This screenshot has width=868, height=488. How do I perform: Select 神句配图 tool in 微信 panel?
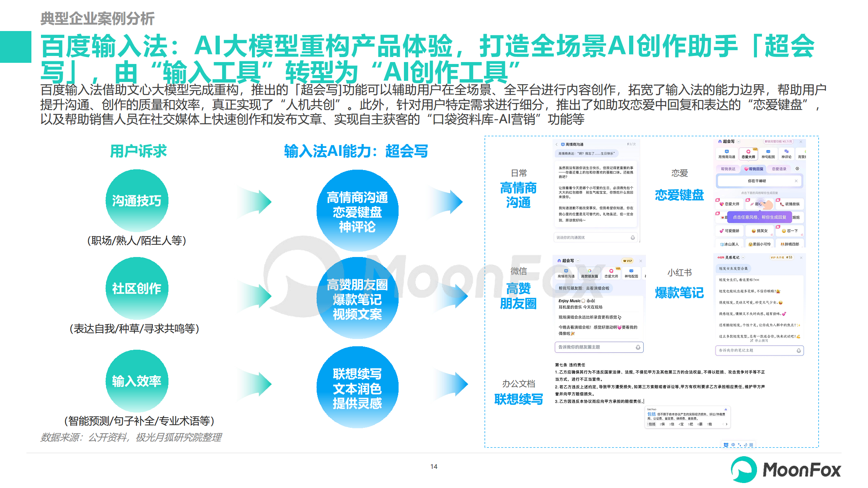tap(631, 273)
